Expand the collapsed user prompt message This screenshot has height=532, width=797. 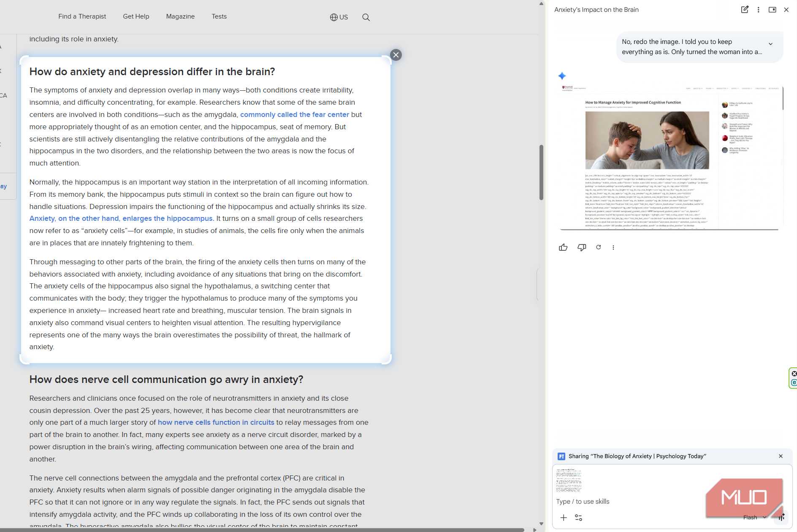[x=770, y=44]
